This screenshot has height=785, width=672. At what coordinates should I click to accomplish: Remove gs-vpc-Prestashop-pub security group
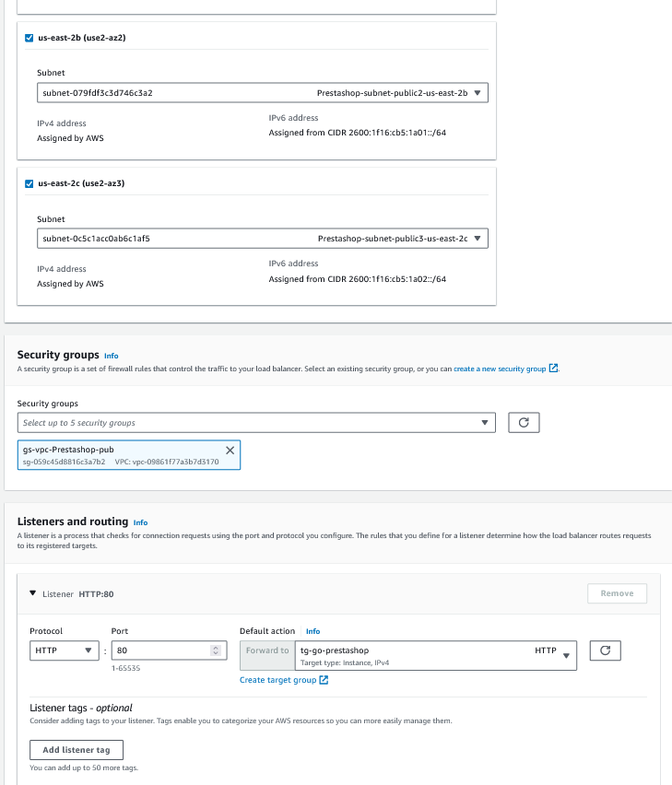tap(230, 450)
